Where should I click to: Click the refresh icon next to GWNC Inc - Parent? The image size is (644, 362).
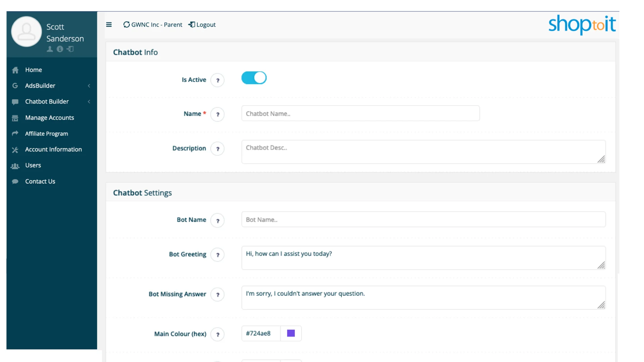point(126,24)
